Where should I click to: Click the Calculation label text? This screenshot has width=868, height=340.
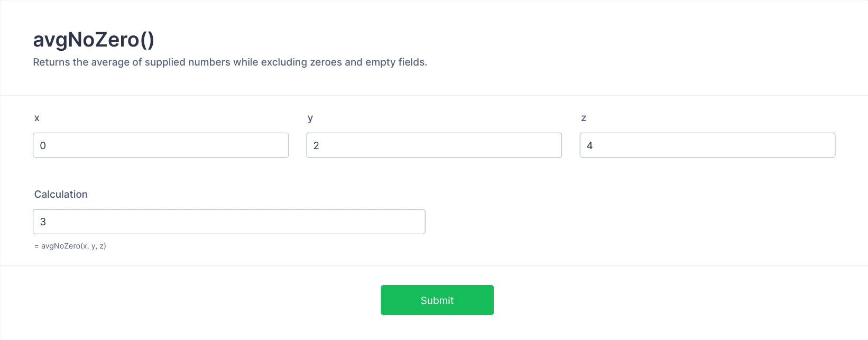click(x=61, y=194)
